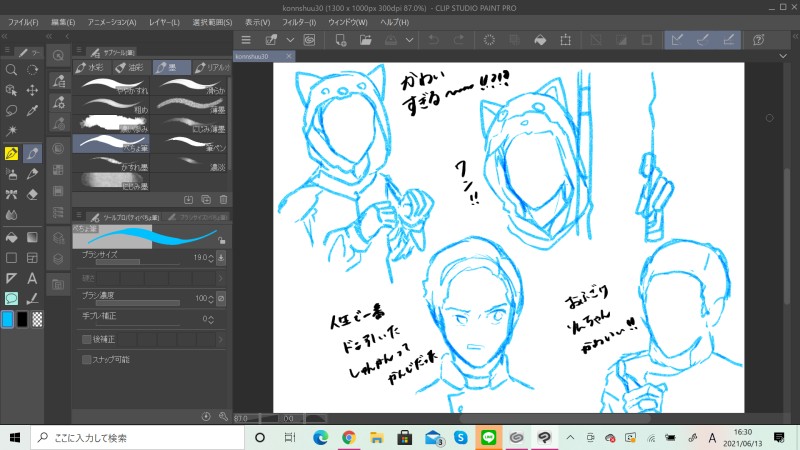This screenshot has width=800, height=450.
Task: Expand the 後補正 settings arrow
Action: click(221, 339)
